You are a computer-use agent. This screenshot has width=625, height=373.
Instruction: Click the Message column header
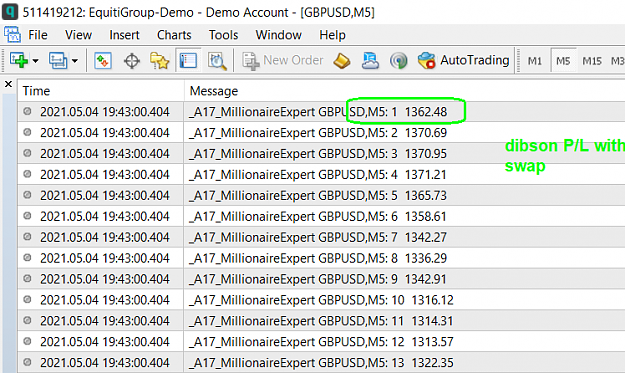coord(404,91)
